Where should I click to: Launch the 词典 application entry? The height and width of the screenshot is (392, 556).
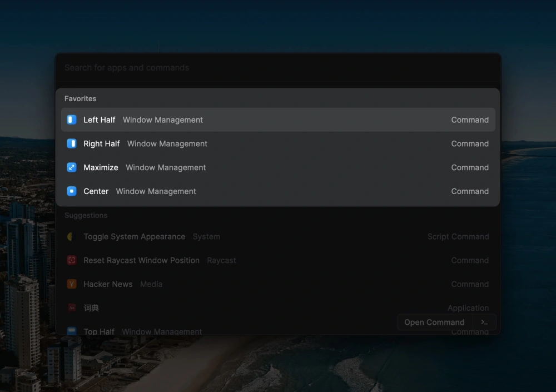[x=278, y=308]
